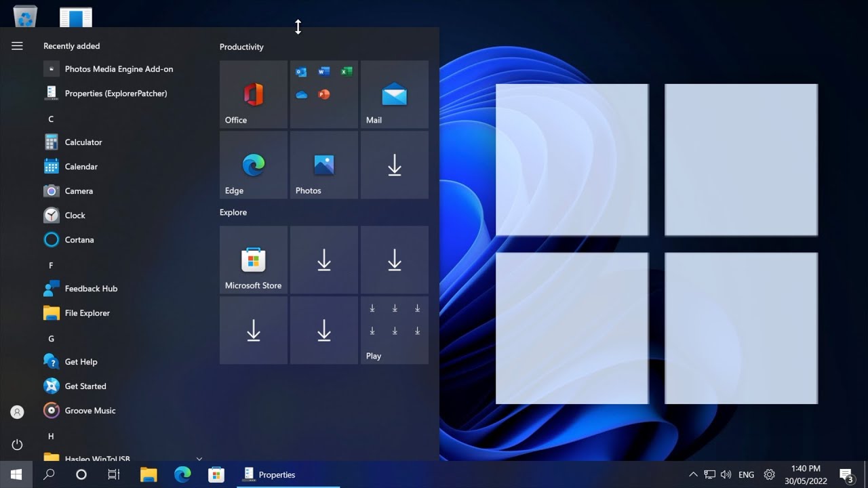Screen dimensions: 868x488
Task: Open Groove Music from the app list
Action: click(x=123, y=411)
